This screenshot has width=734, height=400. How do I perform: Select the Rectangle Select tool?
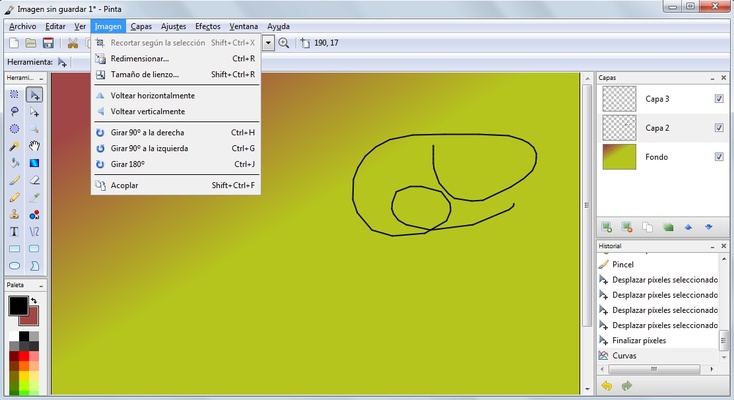15,95
